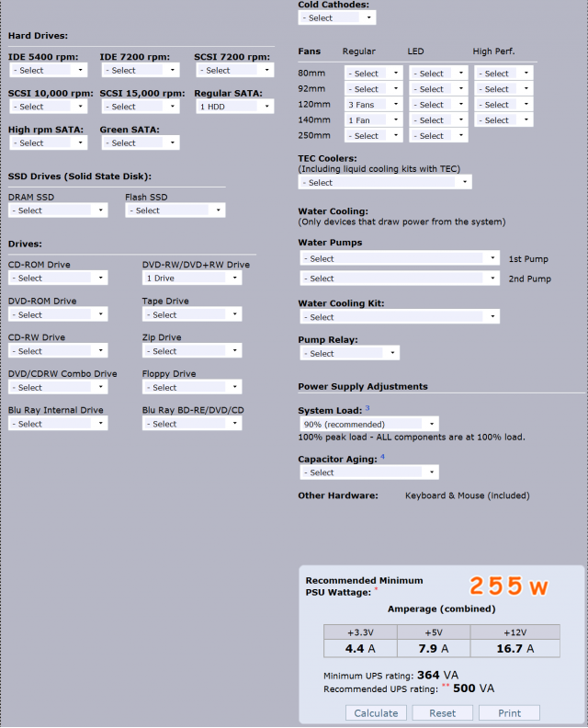The height and width of the screenshot is (728, 588).
Task: Open the 92mm High Perf. fans dropdown
Action: (504, 89)
